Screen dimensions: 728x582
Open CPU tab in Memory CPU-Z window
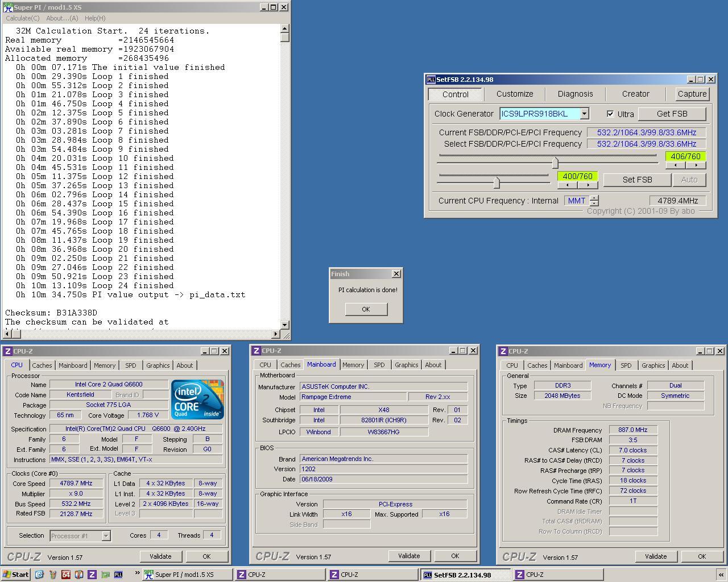coord(512,365)
